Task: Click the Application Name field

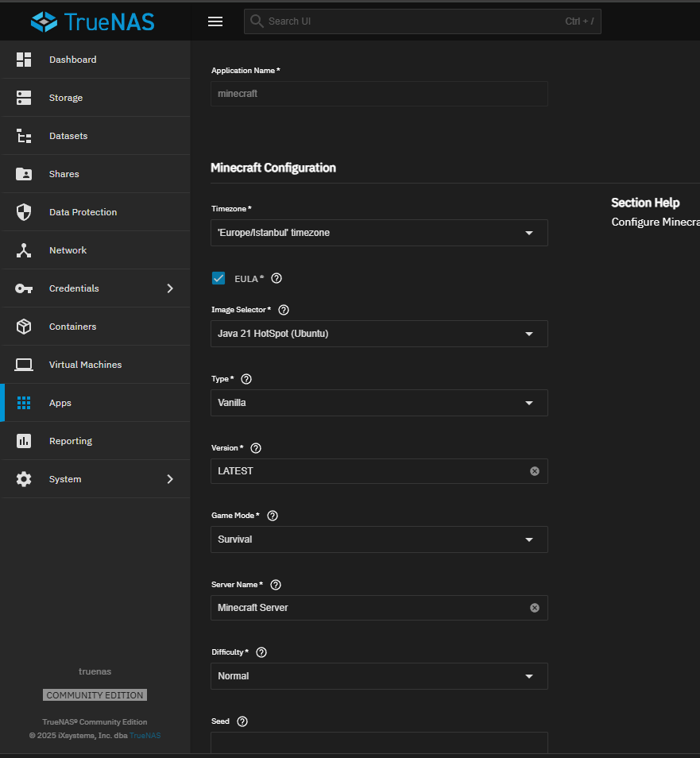Action: [x=379, y=94]
